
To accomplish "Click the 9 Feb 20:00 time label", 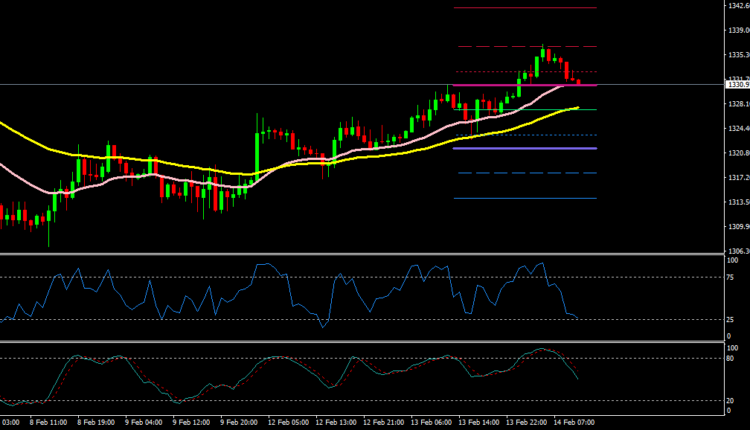I will coord(242,422).
